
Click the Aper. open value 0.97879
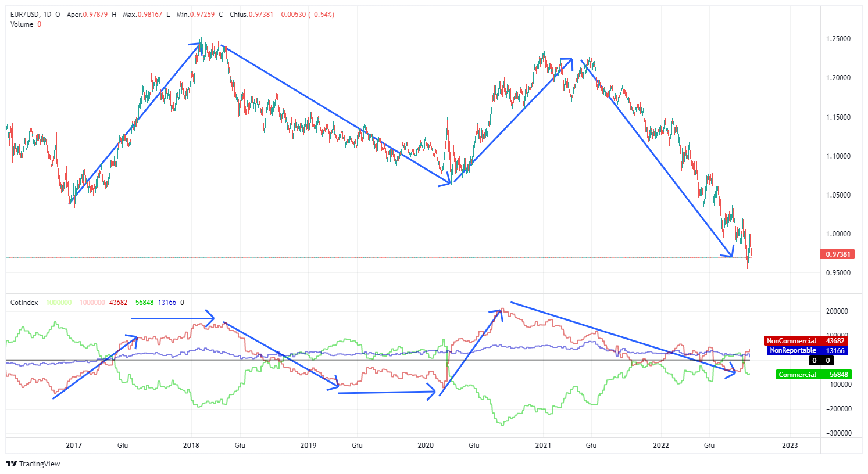click(95, 15)
